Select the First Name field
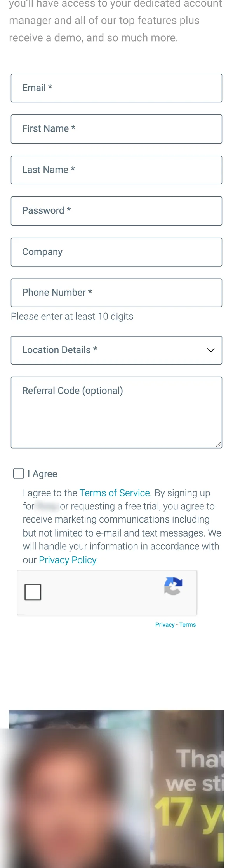Viewport: 233px width, 868px height. tap(116, 129)
